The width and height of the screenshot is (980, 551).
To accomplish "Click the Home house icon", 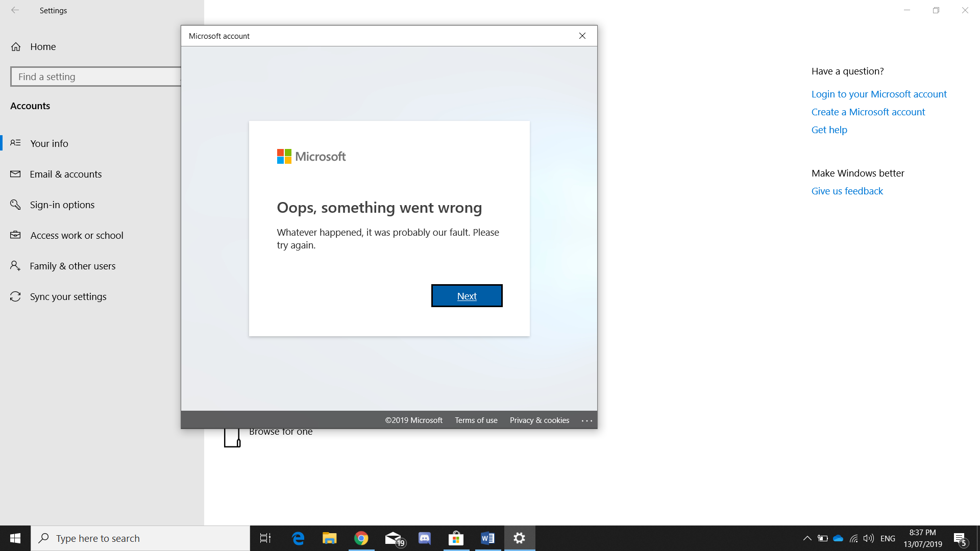I will coord(16,46).
